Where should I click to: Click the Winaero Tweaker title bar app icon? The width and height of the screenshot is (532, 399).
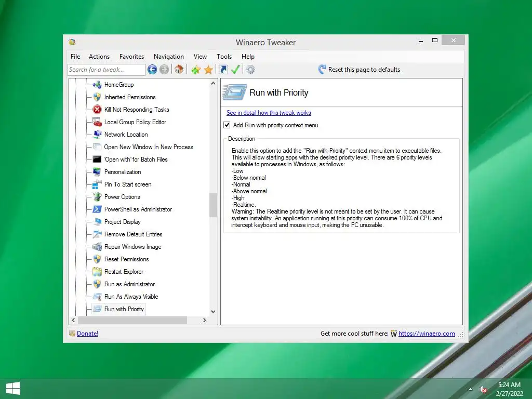tap(72, 42)
